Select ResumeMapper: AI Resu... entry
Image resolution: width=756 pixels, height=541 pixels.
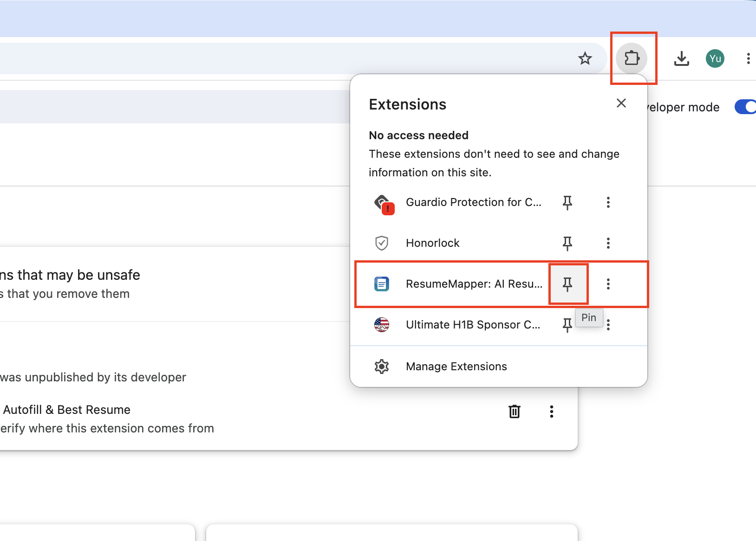point(474,284)
